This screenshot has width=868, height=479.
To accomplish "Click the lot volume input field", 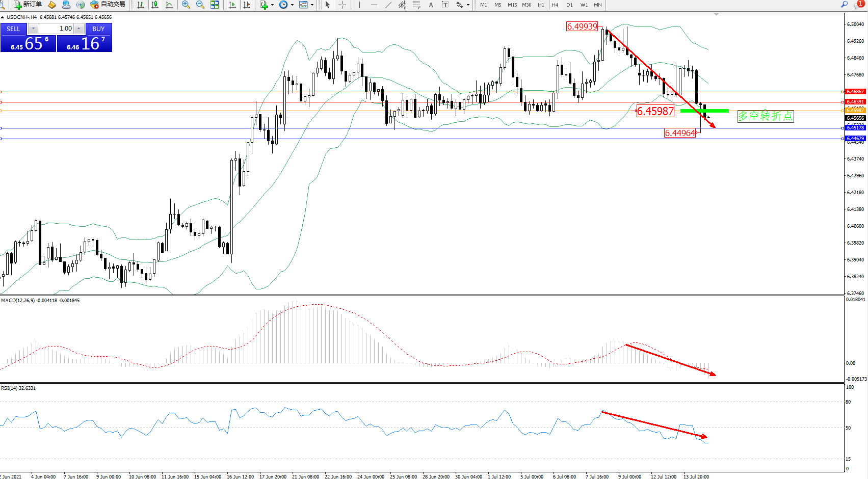I will pyautogui.click(x=57, y=29).
